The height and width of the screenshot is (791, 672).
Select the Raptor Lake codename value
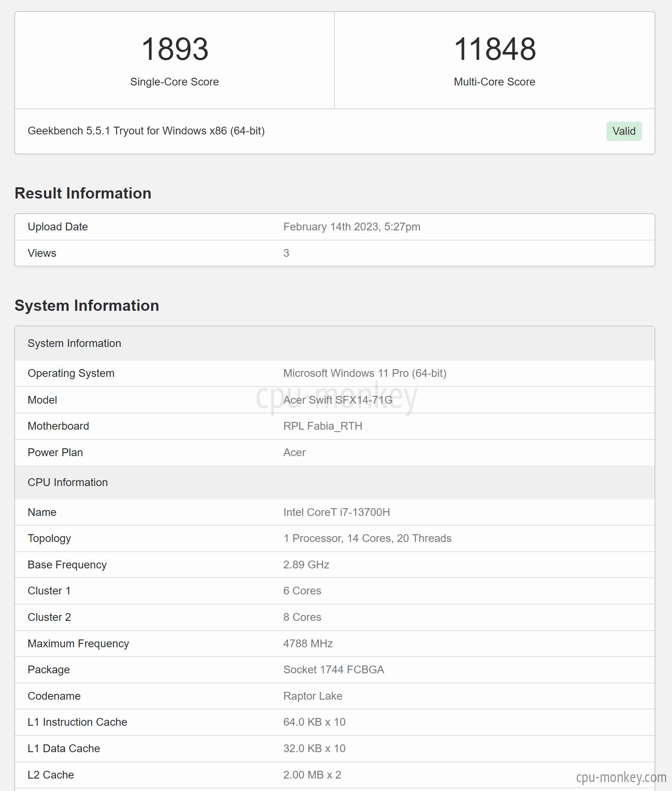pyautogui.click(x=313, y=696)
